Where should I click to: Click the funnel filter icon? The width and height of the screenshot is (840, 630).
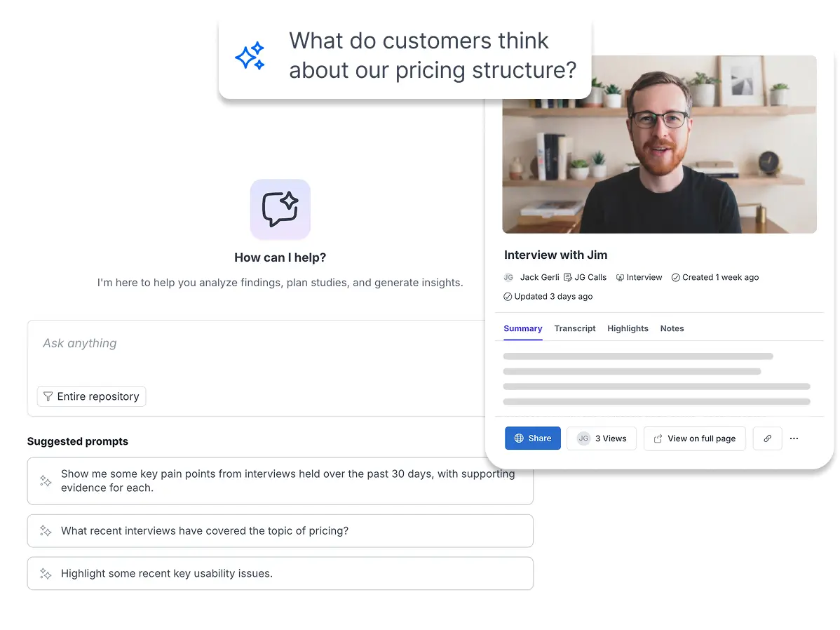(48, 396)
